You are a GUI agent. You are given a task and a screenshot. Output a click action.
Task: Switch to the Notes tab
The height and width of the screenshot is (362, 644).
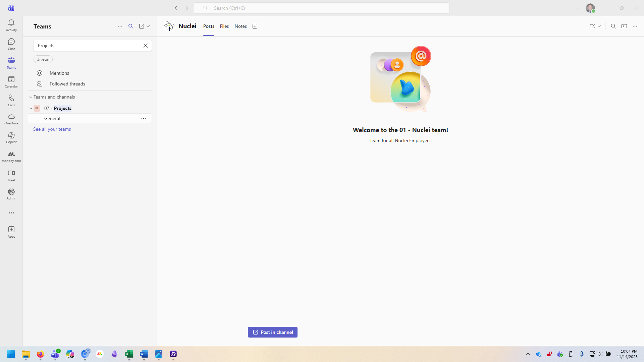coord(240,26)
